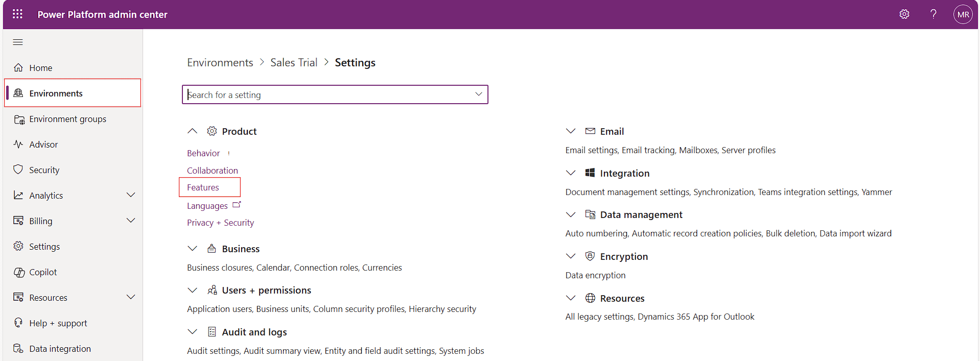
Task: Expand the Audit and logs section
Action: [192, 332]
